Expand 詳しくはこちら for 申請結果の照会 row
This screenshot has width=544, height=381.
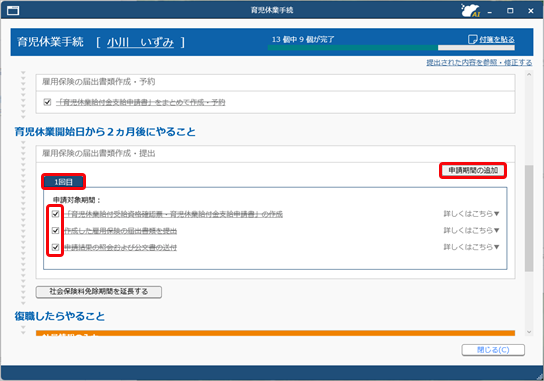point(471,247)
